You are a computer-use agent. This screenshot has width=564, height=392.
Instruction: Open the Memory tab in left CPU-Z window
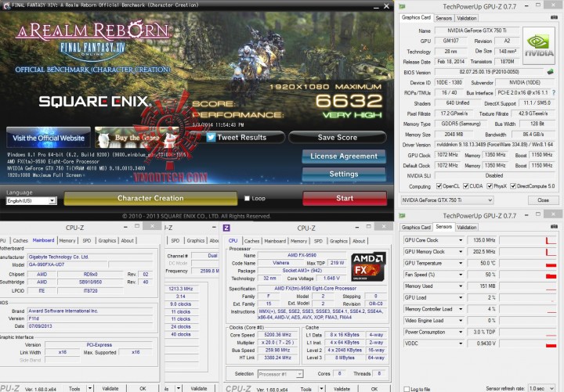(x=67, y=240)
